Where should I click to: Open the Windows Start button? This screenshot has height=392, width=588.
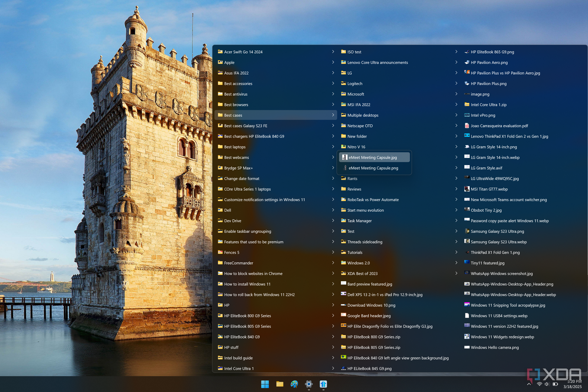click(265, 384)
